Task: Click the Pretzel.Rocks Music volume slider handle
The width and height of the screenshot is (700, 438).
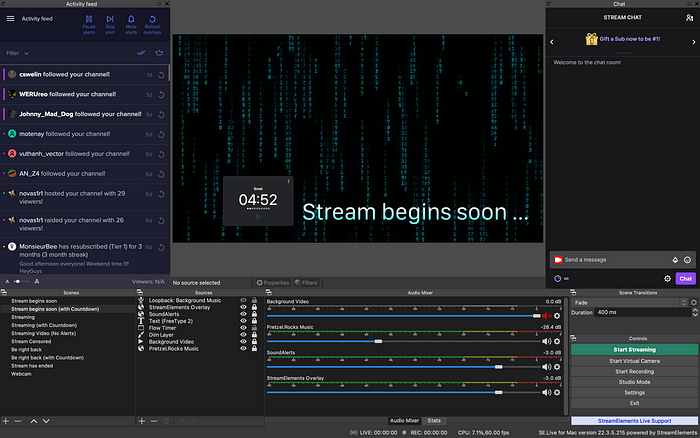Action: pos(378,342)
